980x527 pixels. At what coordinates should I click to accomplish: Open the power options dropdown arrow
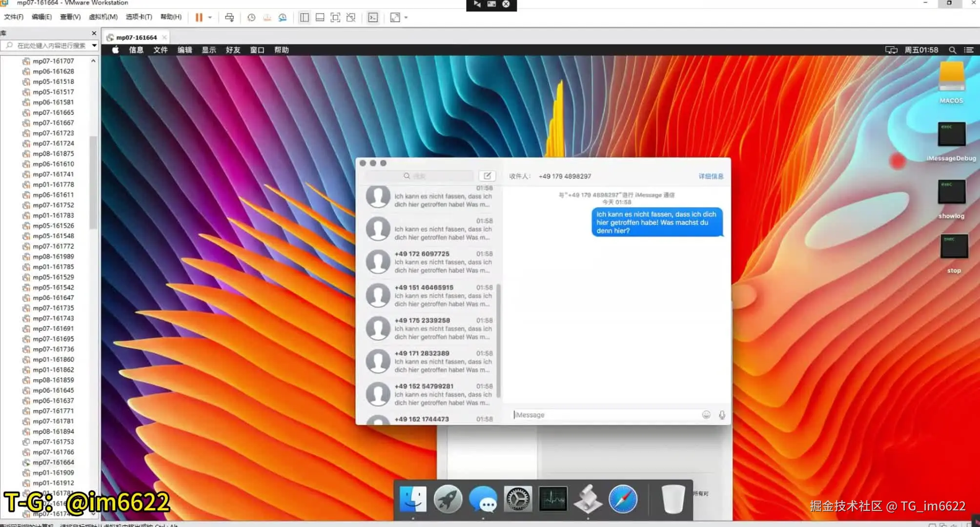point(210,18)
